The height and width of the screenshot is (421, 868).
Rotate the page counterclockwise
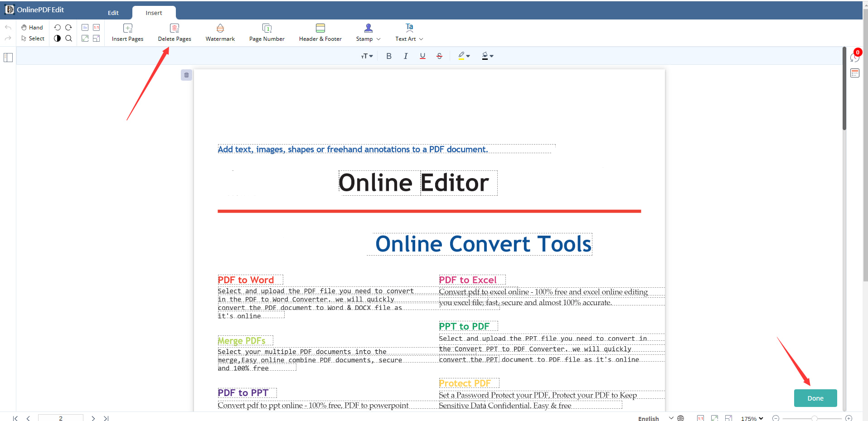click(58, 28)
